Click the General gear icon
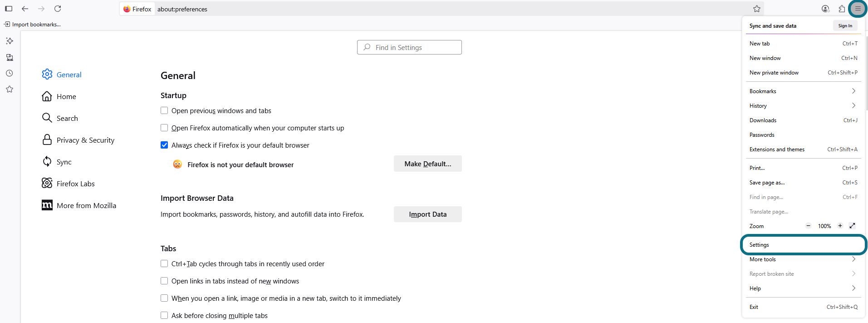The image size is (868, 323). 47,74
